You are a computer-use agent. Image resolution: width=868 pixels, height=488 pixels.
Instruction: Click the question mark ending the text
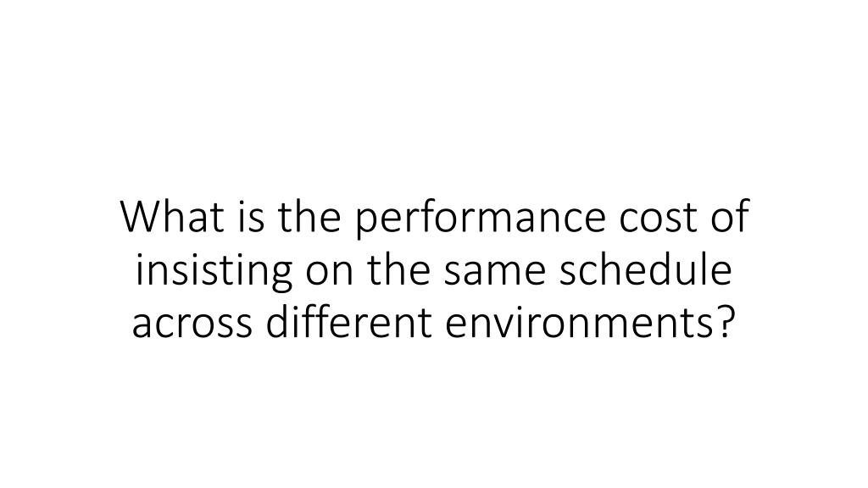tap(724, 321)
